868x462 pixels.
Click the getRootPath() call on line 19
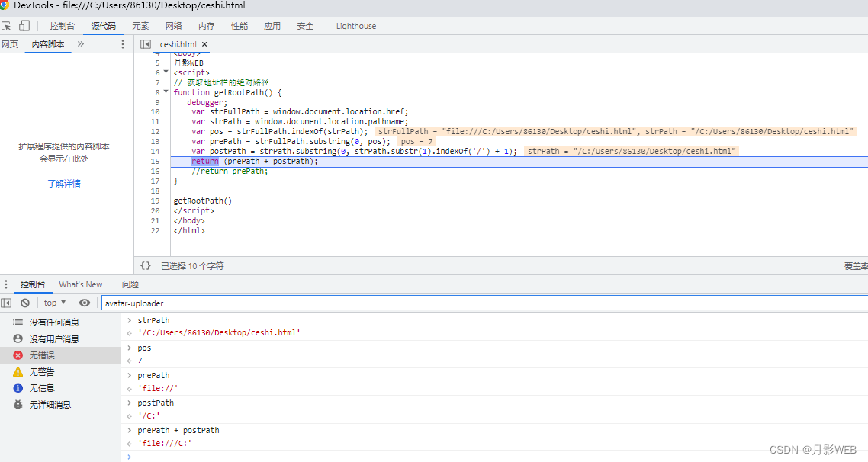(203, 201)
